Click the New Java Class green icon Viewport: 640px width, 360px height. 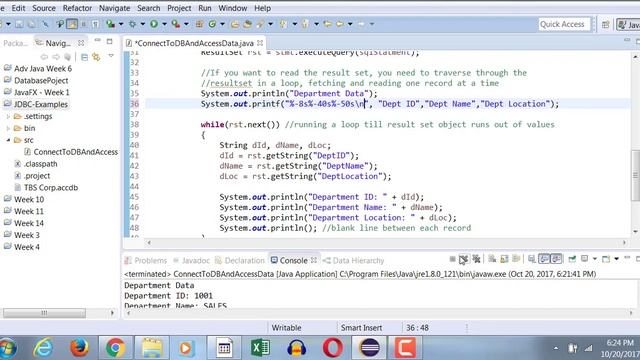212,24
